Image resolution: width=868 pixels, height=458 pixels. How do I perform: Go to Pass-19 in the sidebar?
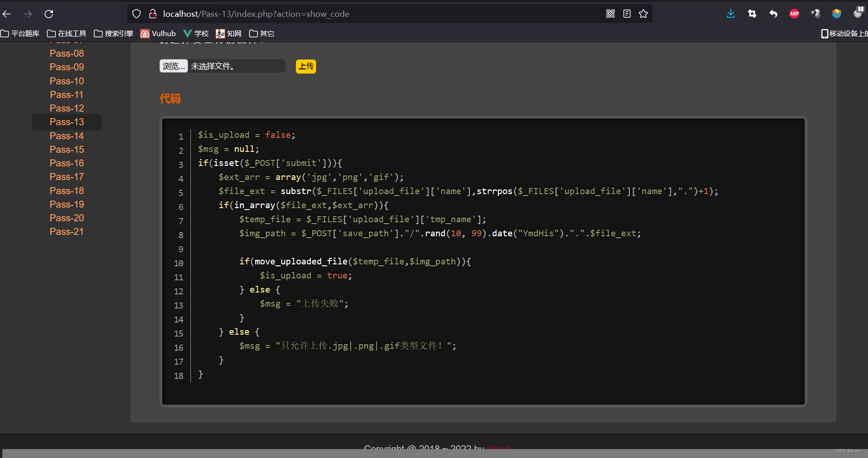[67, 204]
